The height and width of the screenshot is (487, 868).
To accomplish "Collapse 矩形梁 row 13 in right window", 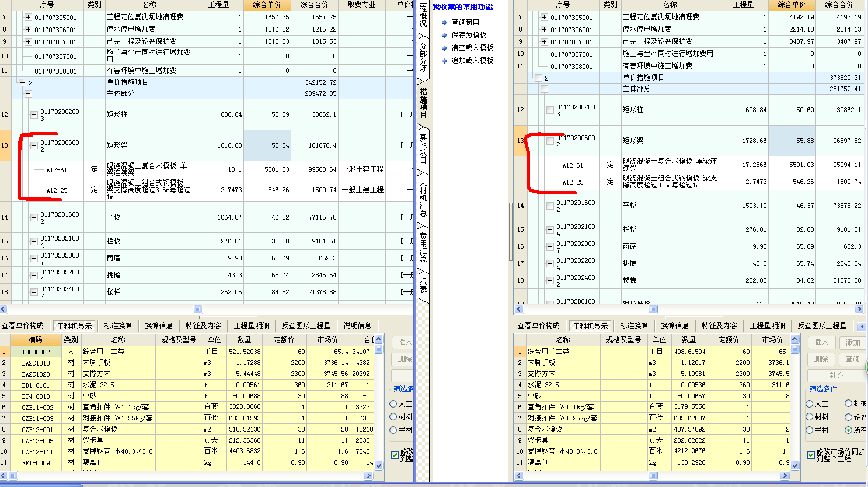I will point(550,141).
